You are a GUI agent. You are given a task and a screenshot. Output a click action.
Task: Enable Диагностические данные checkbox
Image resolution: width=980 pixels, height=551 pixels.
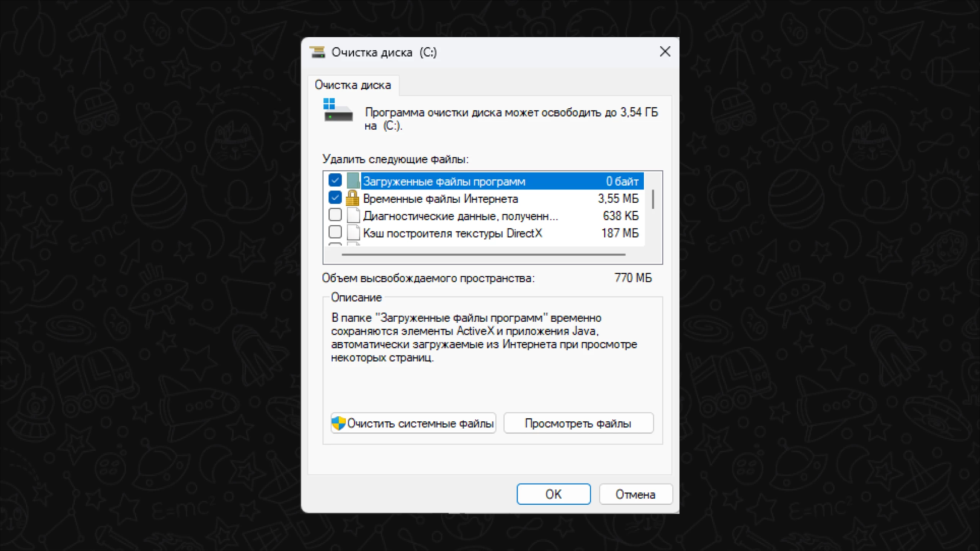click(335, 215)
